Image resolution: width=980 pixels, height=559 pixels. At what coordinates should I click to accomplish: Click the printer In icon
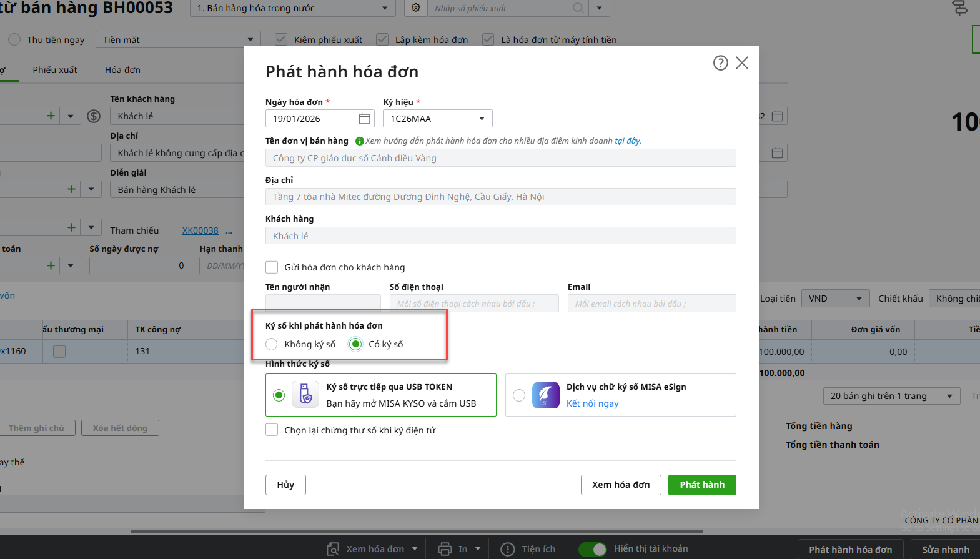coord(445,549)
